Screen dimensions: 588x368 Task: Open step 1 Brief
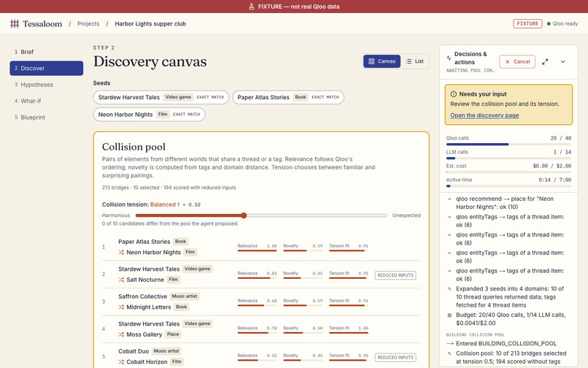(47, 52)
